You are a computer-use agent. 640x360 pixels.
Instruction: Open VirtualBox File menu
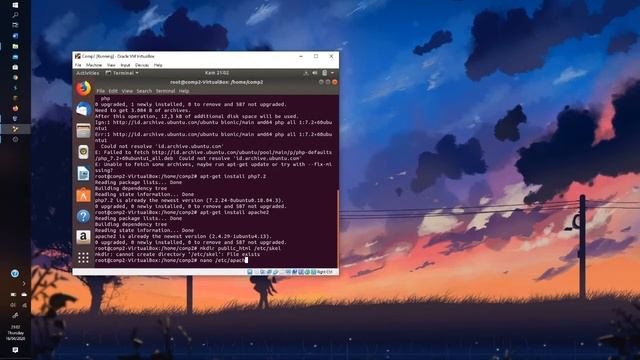pyautogui.click(x=78, y=65)
